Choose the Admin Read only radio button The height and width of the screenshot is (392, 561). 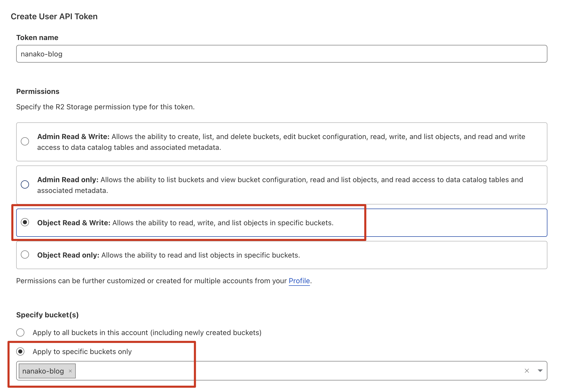click(x=25, y=184)
